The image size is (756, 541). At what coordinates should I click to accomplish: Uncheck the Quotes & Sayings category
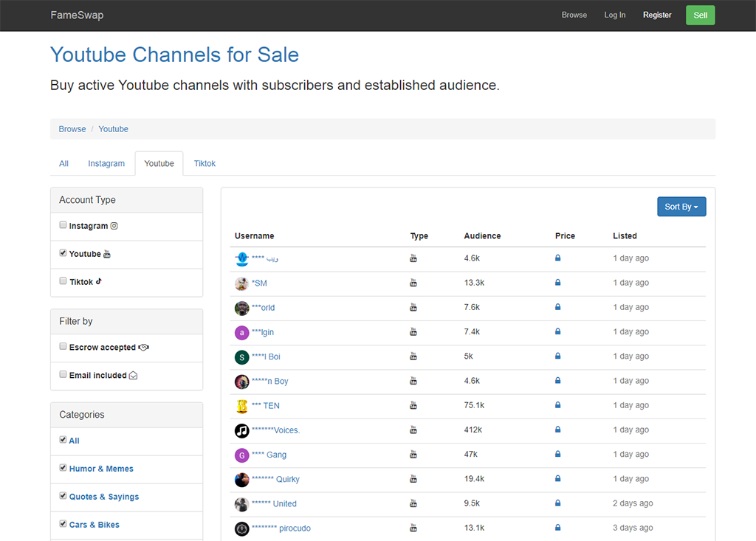63,495
